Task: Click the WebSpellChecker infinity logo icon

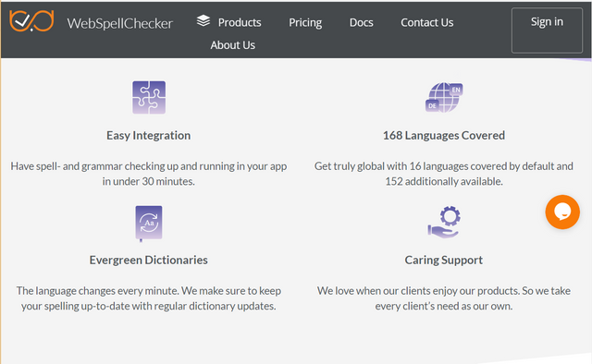Action: [31, 21]
